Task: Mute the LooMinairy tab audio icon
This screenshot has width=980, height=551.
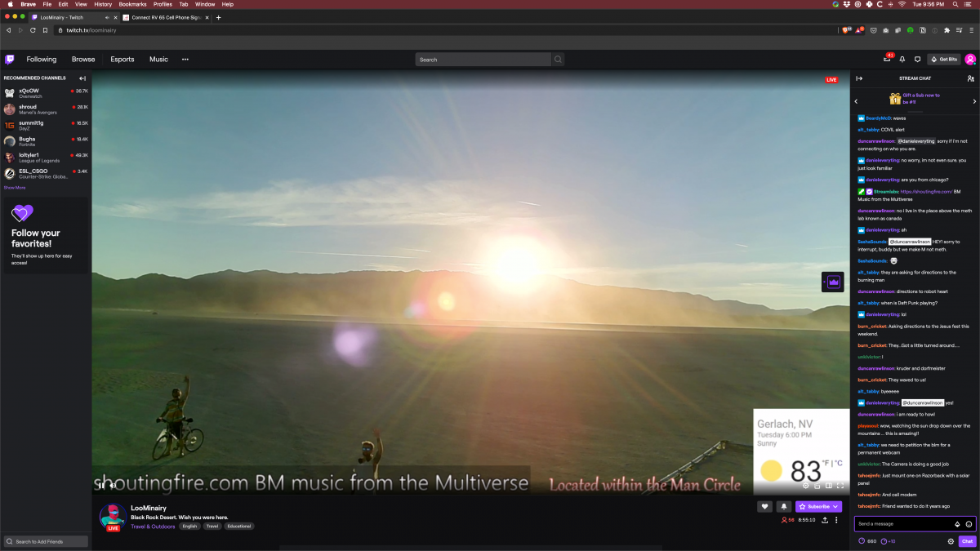Action: [x=107, y=17]
